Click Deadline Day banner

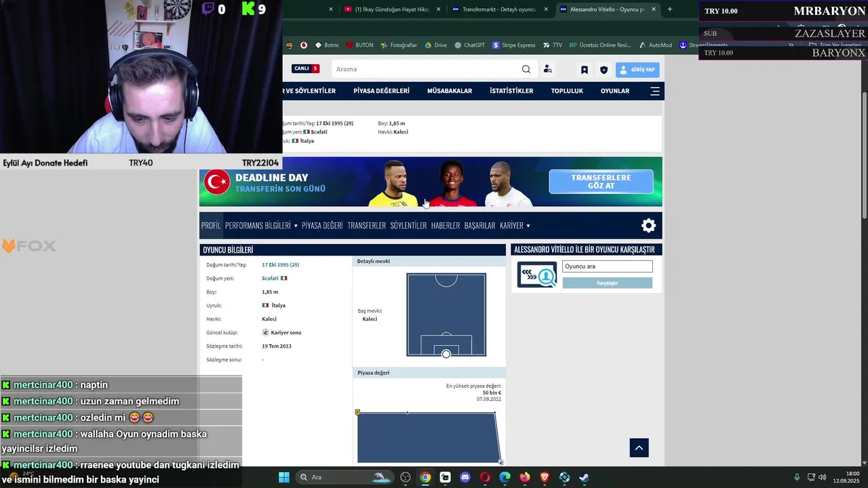tap(431, 182)
